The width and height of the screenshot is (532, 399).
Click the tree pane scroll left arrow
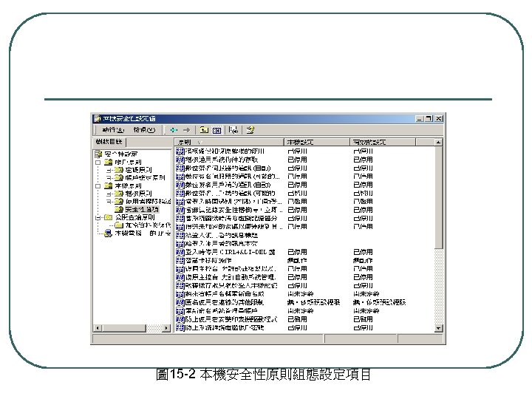pyautogui.click(x=98, y=328)
